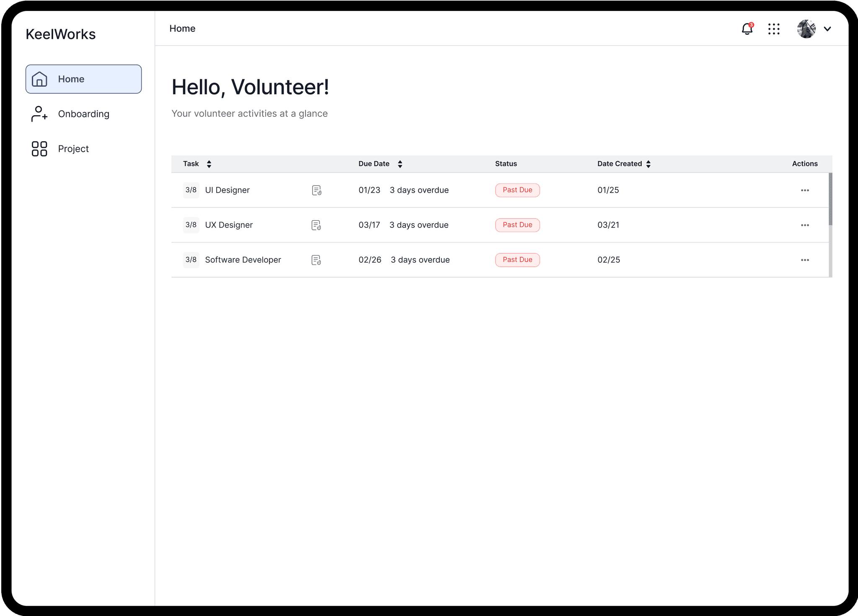Click the table's vertical scrollbar thumb
Image resolution: width=858 pixels, height=616 pixels.
(830, 199)
